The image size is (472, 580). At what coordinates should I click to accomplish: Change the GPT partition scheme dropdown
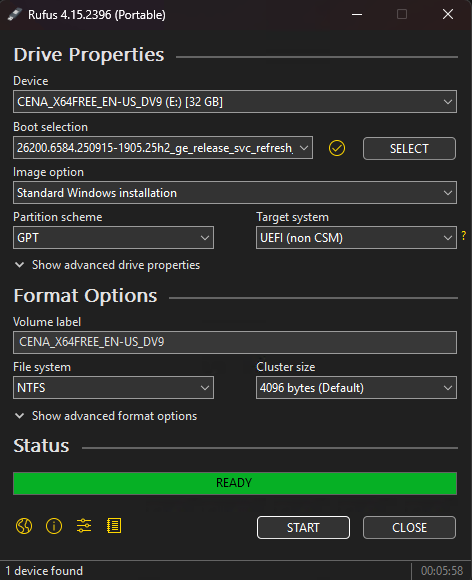coord(113,237)
